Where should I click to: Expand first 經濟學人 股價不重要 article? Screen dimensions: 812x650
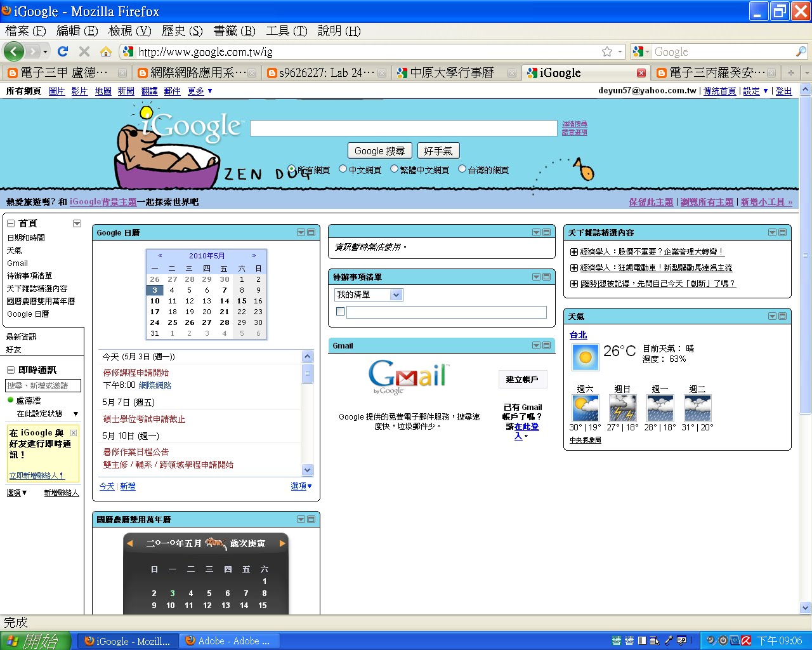574,252
